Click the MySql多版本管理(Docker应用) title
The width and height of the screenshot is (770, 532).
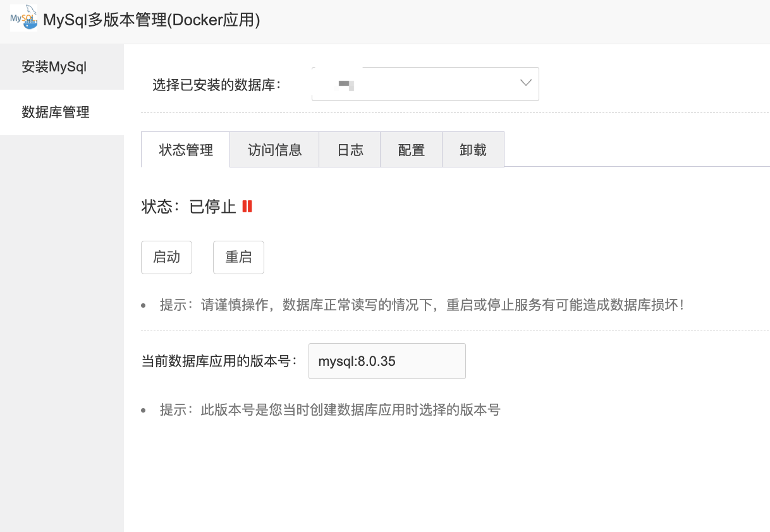pos(152,20)
